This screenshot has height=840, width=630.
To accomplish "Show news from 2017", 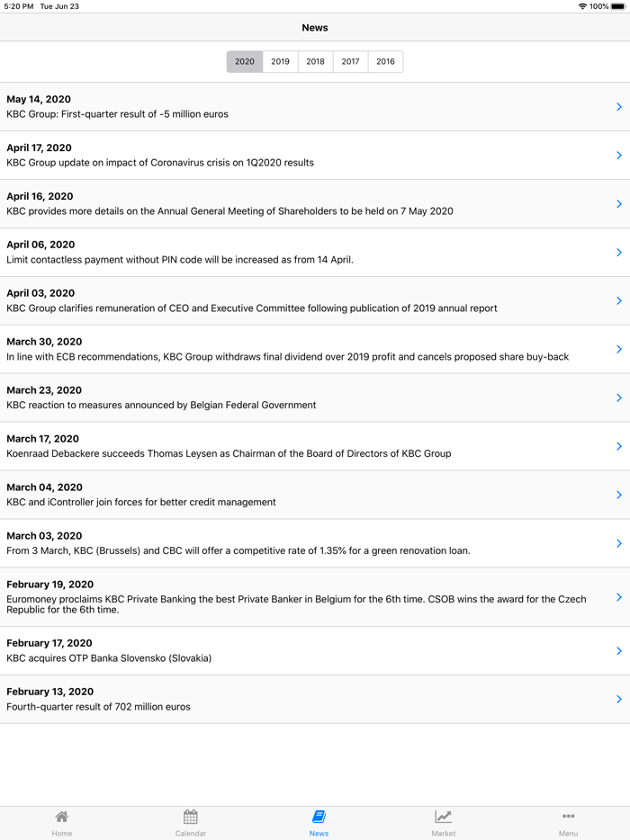I will click(350, 62).
